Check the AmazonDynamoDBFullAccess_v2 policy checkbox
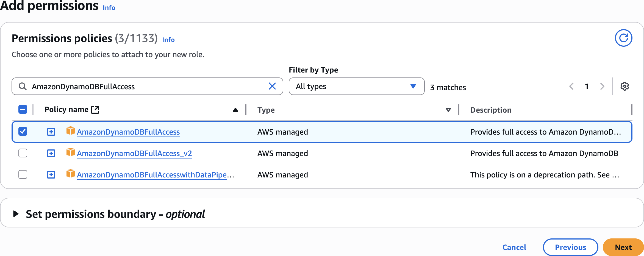 23,153
